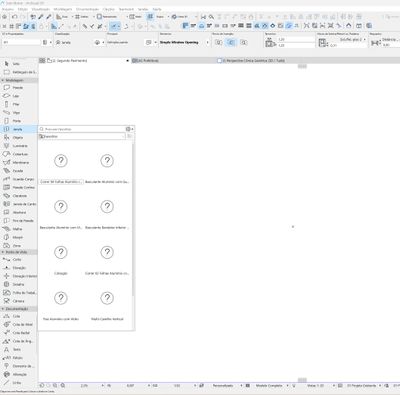Choose the bottom-right favorite thumbnail

click(x=107, y=298)
